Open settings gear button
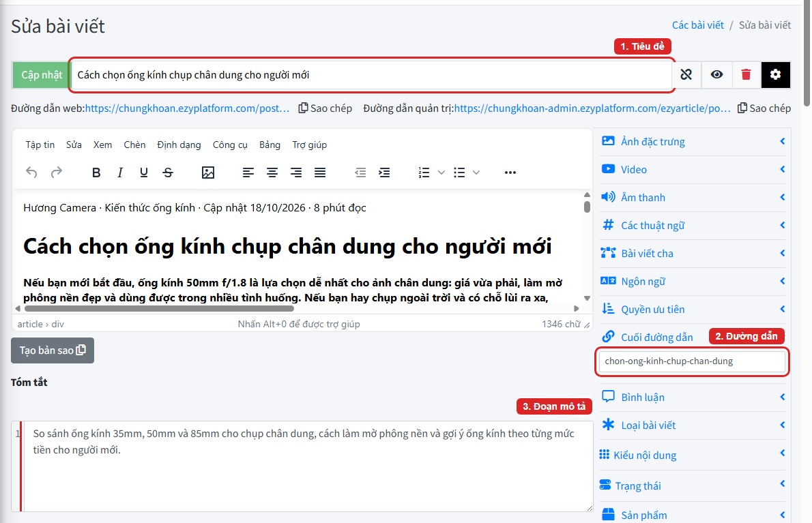The width and height of the screenshot is (812, 523). [x=775, y=74]
